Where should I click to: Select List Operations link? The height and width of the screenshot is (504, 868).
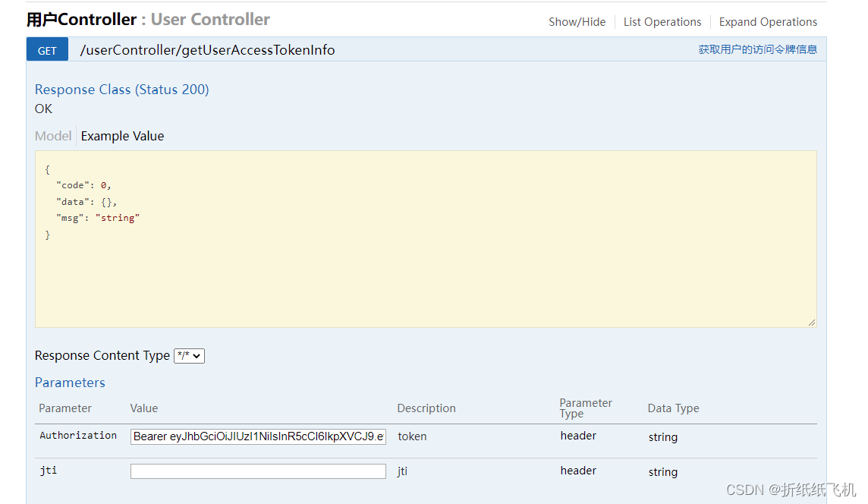[x=662, y=21]
